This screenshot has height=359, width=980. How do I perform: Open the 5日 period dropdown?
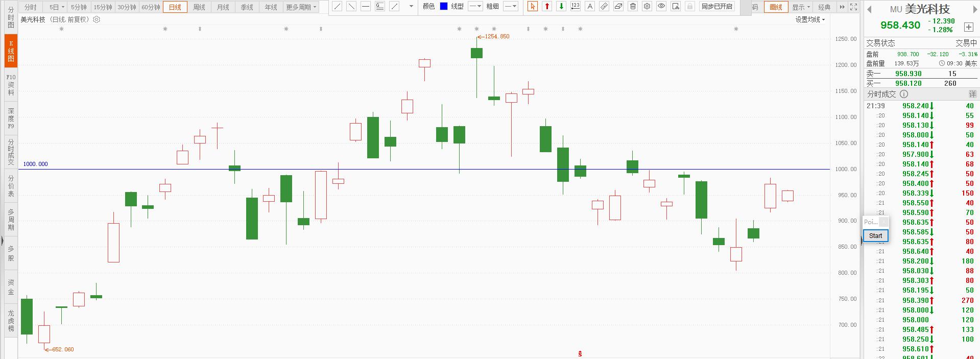tap(56, 7)
